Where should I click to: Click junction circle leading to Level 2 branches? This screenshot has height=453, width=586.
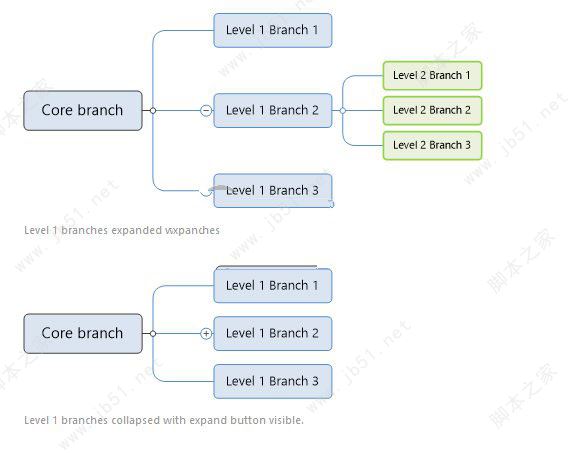(343, 111)
